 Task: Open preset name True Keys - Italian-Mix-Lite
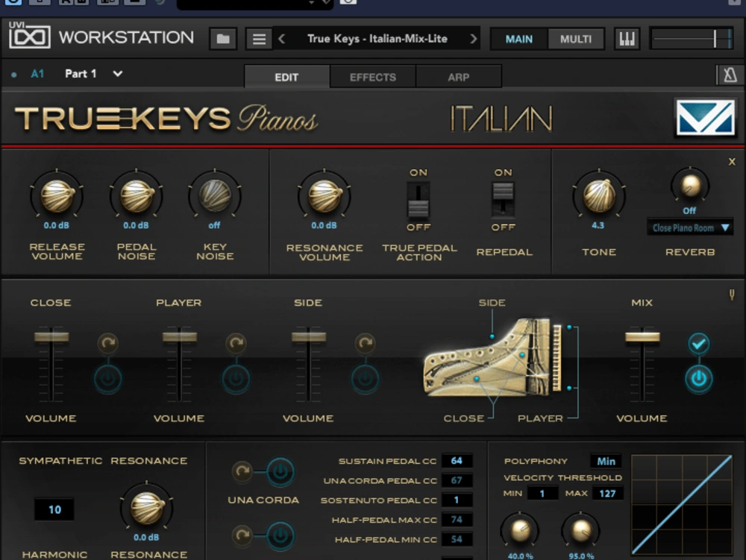(x=377, y=39)
